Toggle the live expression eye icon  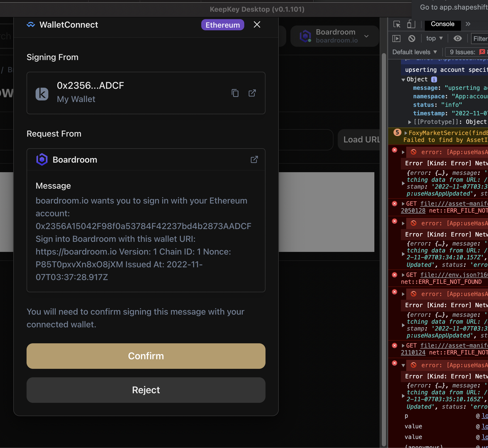click(457, 39)
